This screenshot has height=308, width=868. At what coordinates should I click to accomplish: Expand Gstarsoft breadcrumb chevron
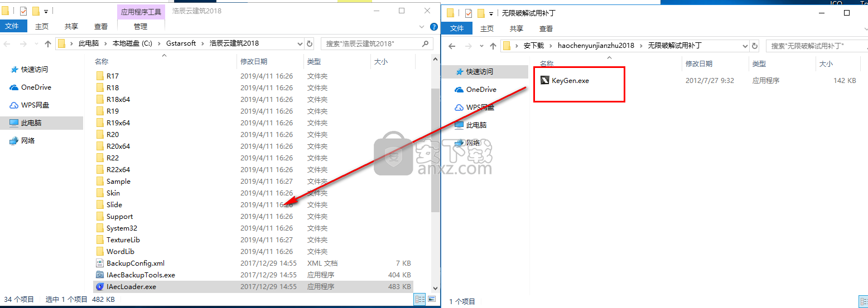203,43
